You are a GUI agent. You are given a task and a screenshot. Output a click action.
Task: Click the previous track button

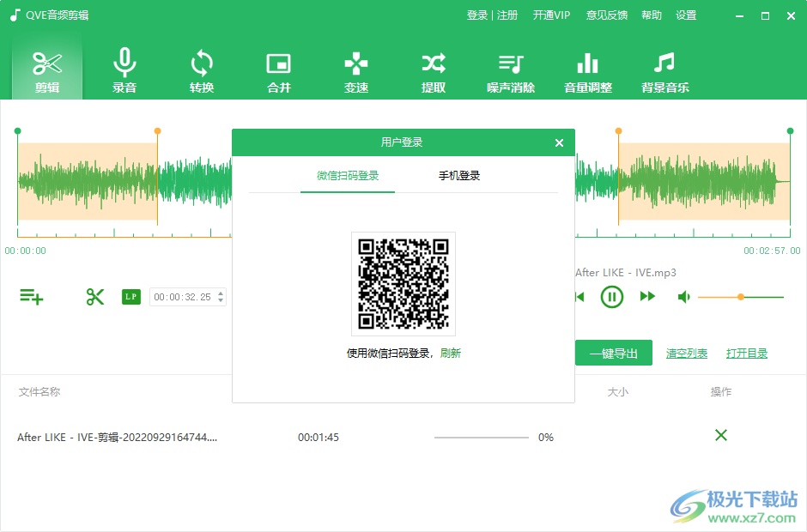point(580,297)
